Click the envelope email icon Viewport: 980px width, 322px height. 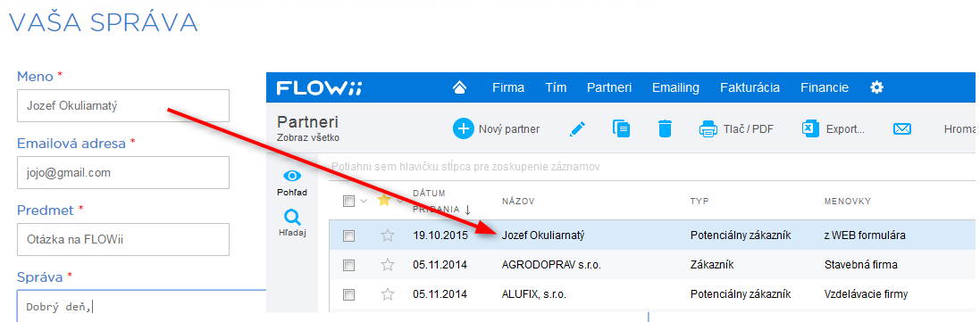(x=901, y=129)
